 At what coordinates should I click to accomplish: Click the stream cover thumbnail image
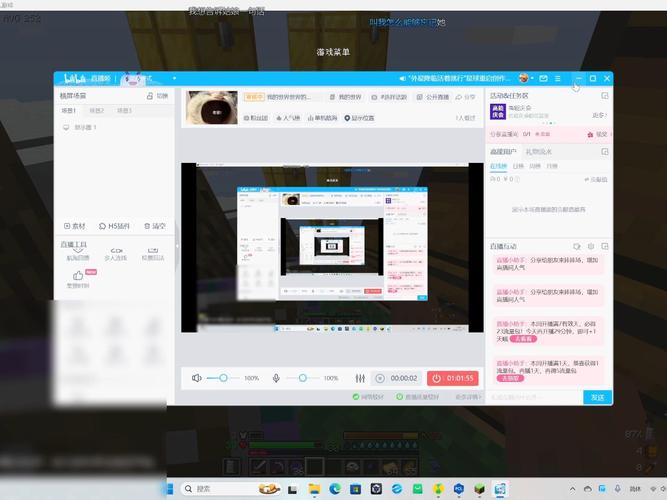211,107
